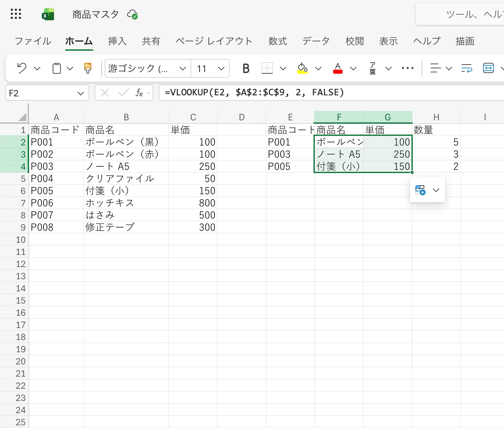
Task: Expand the Paste options dropdown arrow
Action: pyautogui.click(x=70, y=69)
